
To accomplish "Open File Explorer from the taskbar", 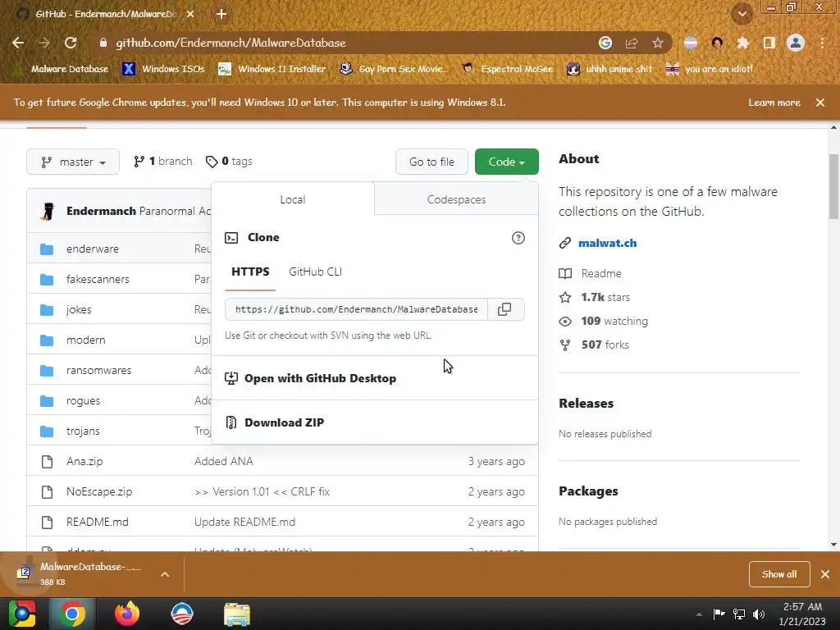I will 237,614.
